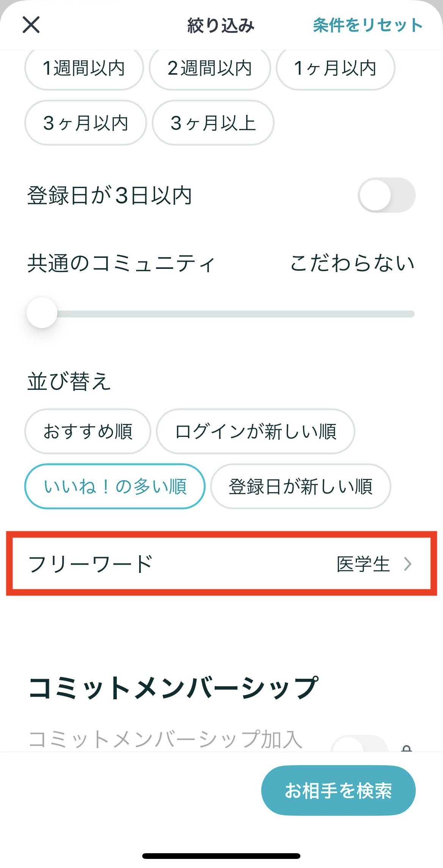Pick the 1ヶ月以内 filter chip

[x=335, y=68]
